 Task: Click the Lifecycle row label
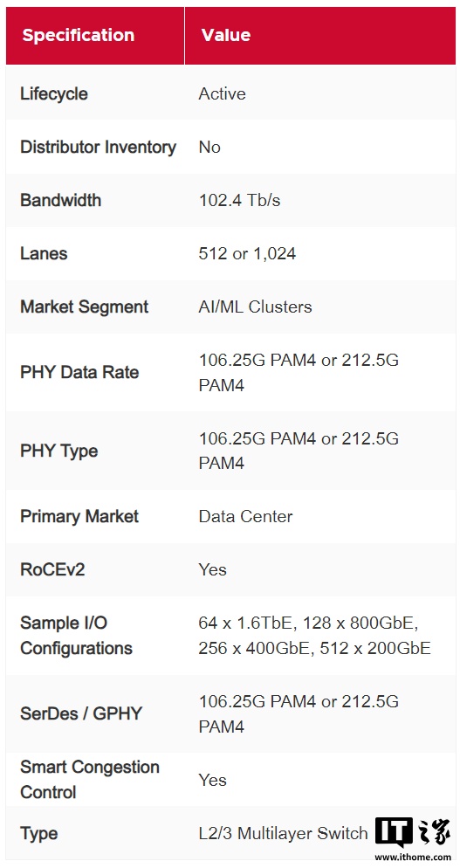[54, 93]
